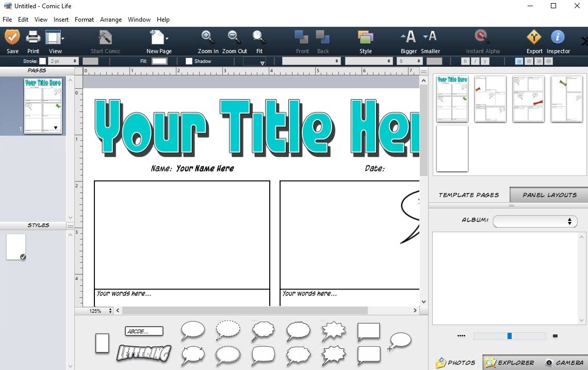588x370 pixels.
Task: Open the Camera source tab
Action: [565, 362]
